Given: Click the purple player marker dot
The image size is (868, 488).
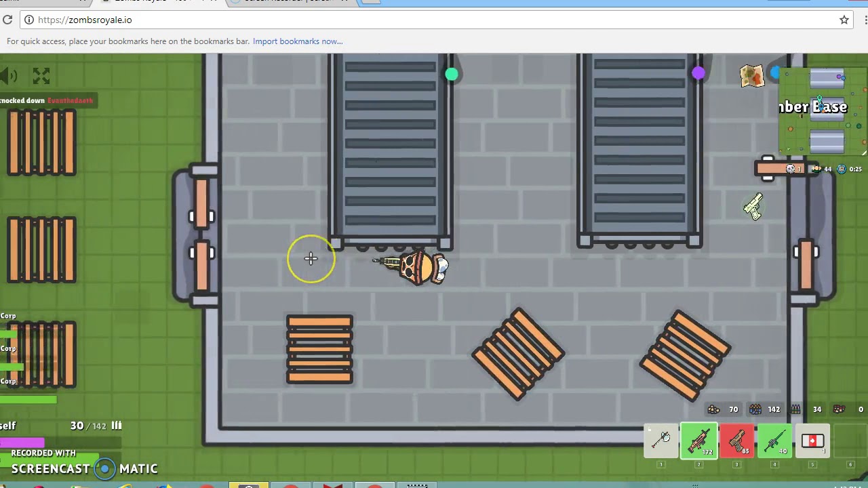Looking at the screenshot, I should click(698, 73).
